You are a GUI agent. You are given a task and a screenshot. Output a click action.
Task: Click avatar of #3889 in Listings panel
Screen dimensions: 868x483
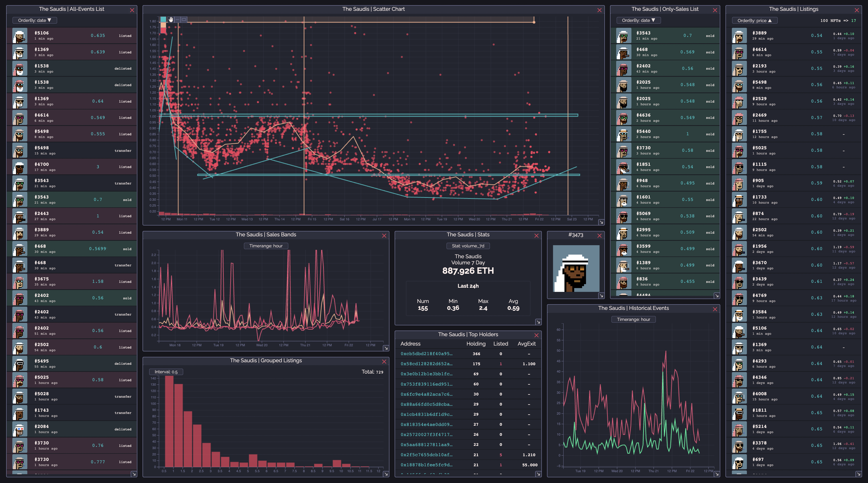coord(739,35)
